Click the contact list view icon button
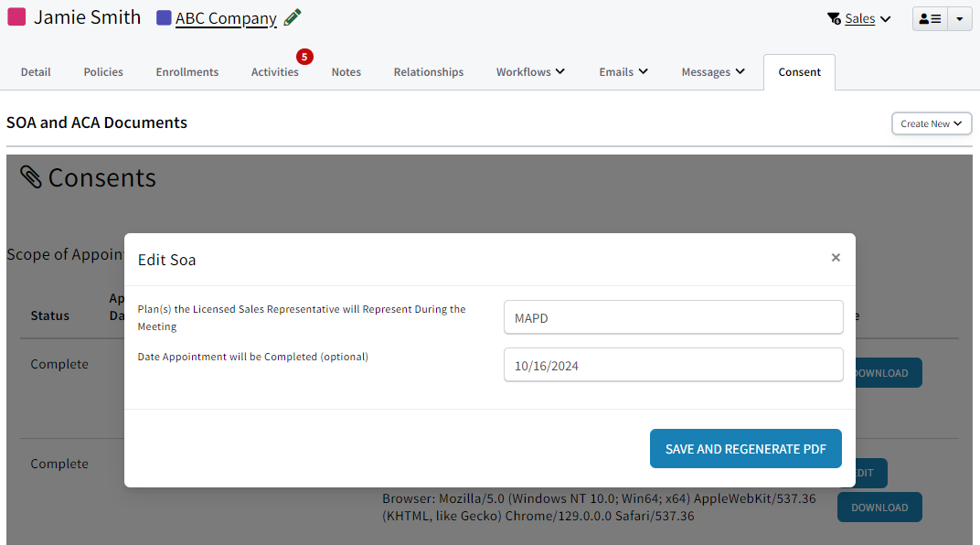 (930, 19)
